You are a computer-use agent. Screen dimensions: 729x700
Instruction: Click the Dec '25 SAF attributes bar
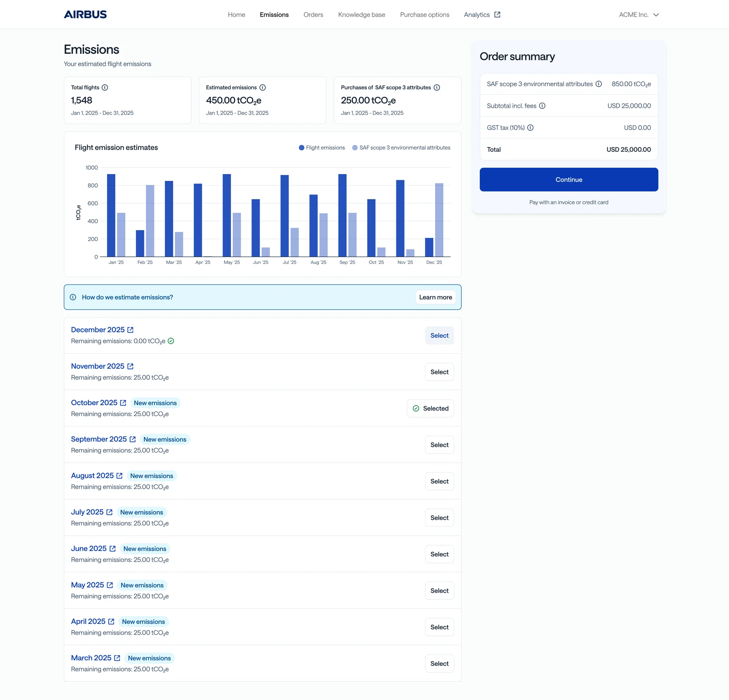[439, 220]
